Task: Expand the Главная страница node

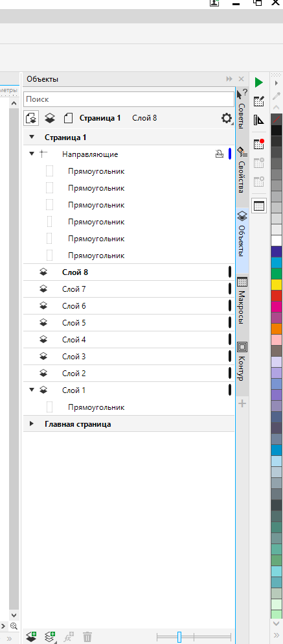Action: [x=32, y=424]
